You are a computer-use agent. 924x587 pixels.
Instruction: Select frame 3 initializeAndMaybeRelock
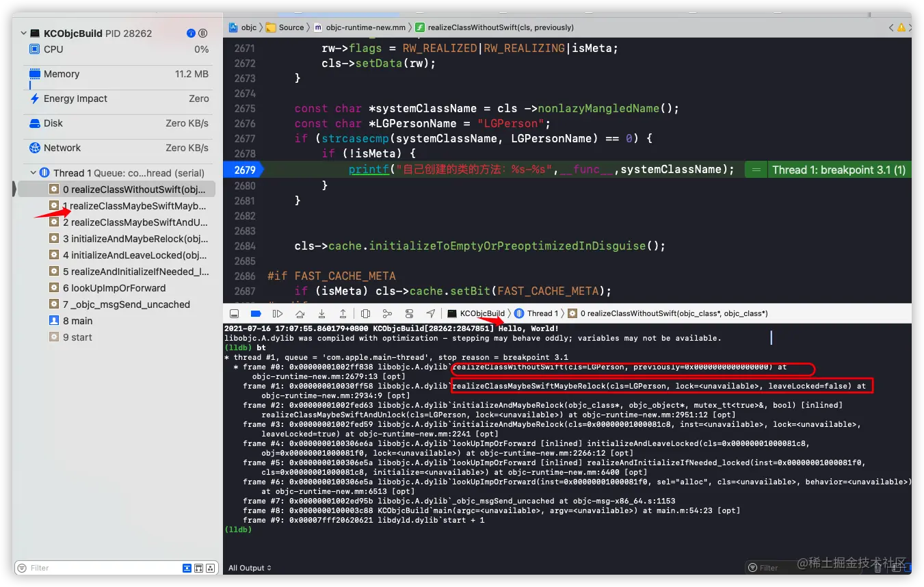tap(116, 239)
